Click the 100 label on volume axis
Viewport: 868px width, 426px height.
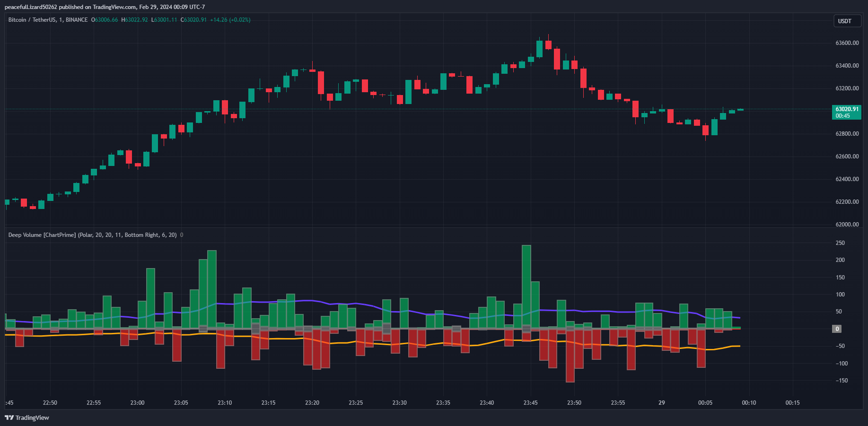coord(840,295)
